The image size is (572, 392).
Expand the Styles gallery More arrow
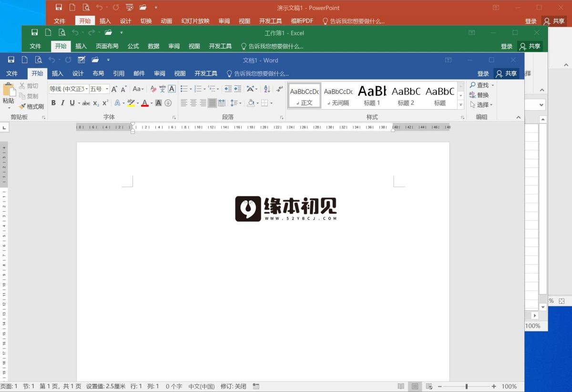(460, 105)
